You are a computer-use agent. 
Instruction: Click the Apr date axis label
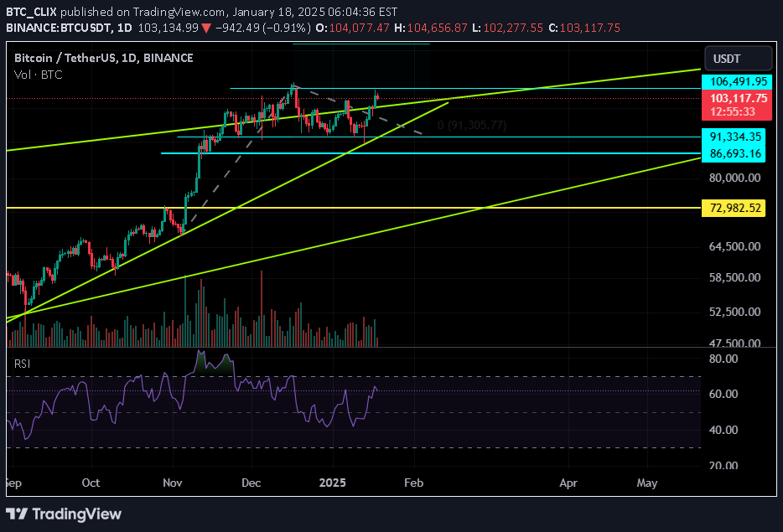click(x=568, y=483)
